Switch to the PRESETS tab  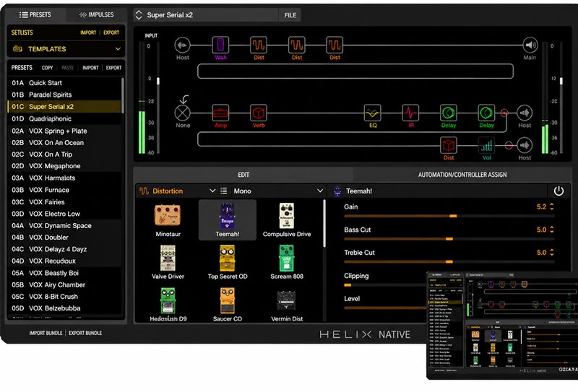35,14
